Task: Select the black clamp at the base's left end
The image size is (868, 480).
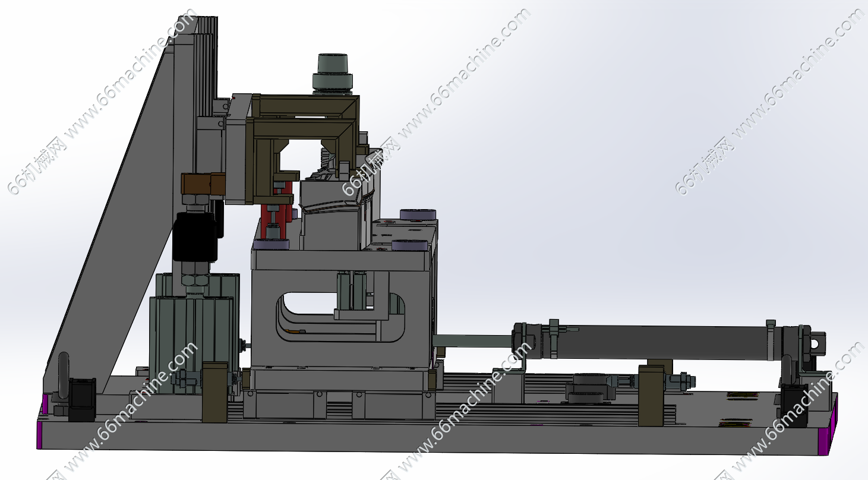Action: [x=80, y=398]
